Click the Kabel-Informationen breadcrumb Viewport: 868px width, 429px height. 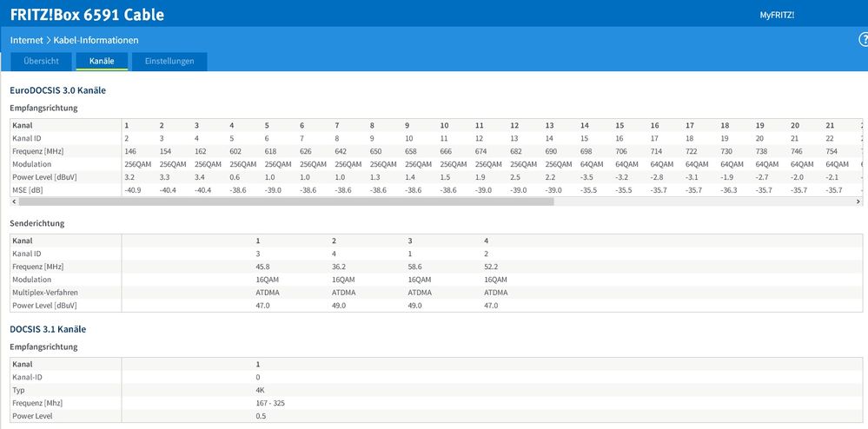coord(96,41)
